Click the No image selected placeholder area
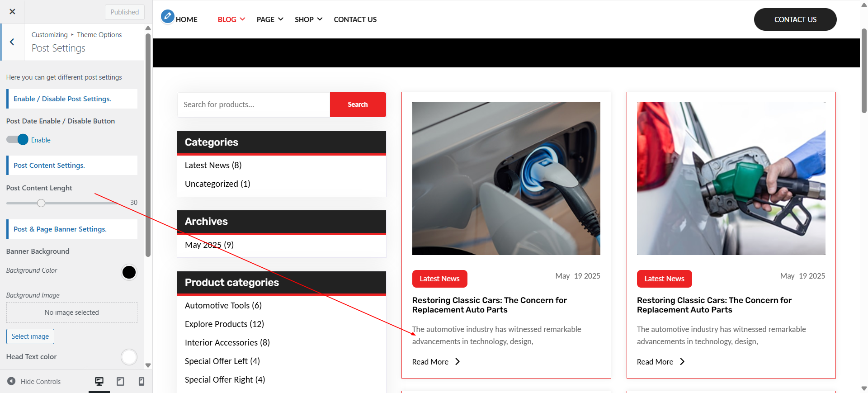The height and width of the screenshot is (393, 868). (x=72, y=313)
